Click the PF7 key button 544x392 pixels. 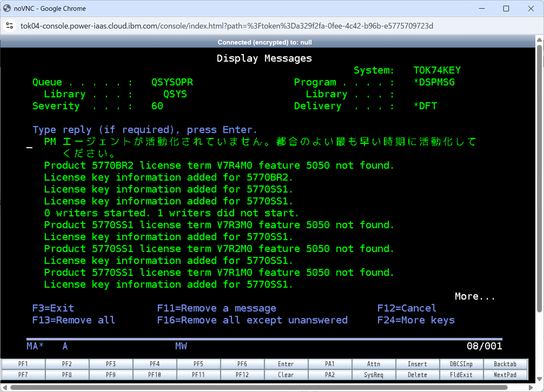tap(23, 375)
